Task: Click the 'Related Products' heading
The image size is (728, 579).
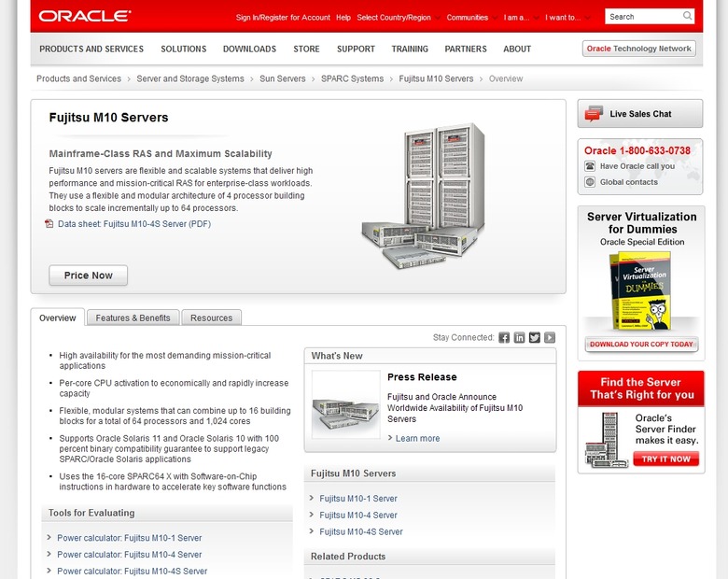Action: 348,557
